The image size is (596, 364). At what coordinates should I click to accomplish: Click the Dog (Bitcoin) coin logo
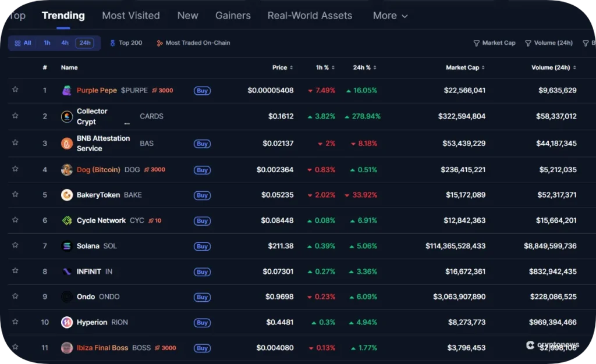pos(67,170)
